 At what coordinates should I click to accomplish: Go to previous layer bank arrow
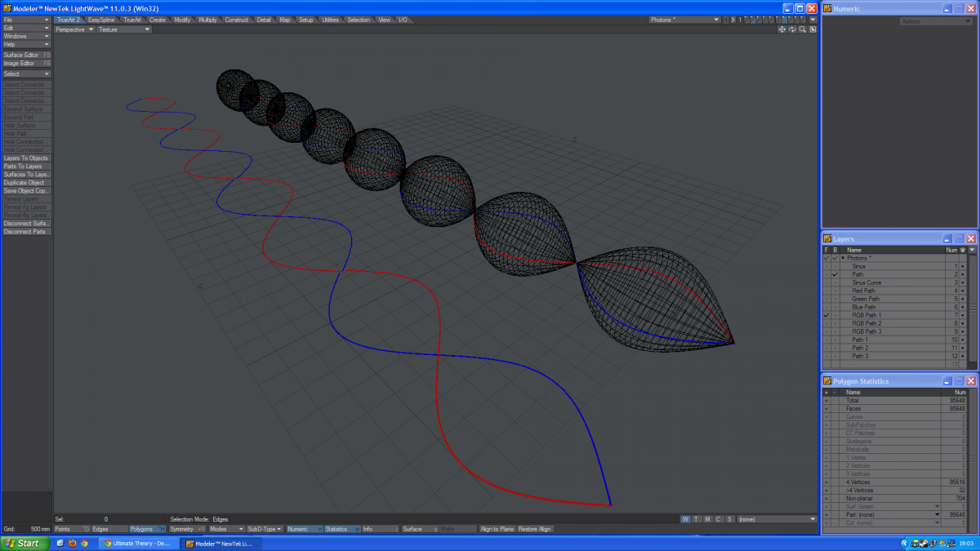[x=726, y=20]
